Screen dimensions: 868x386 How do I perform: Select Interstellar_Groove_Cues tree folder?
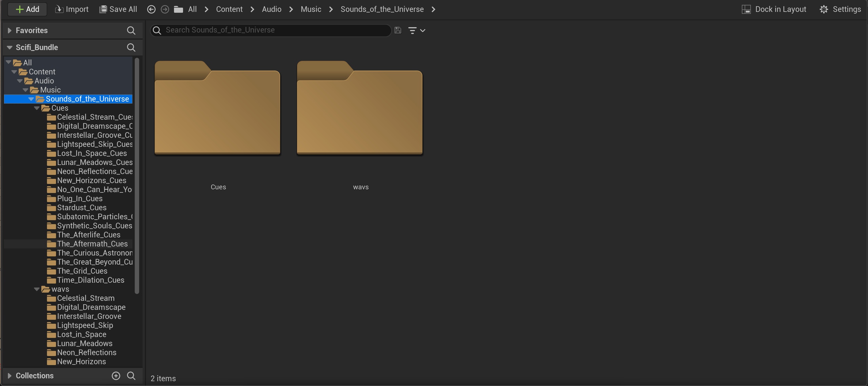coord(90,135)
